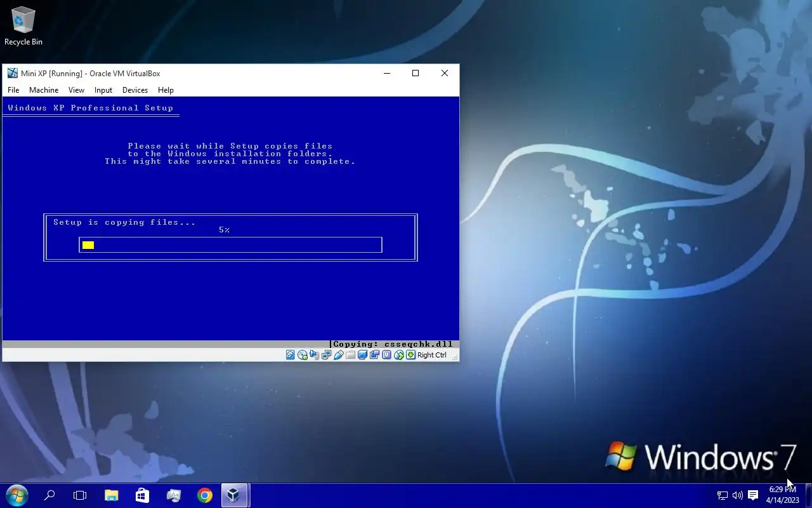Open the USB devices status icon
The width and height of the screenshot is (812, 508).
(339, 355)
